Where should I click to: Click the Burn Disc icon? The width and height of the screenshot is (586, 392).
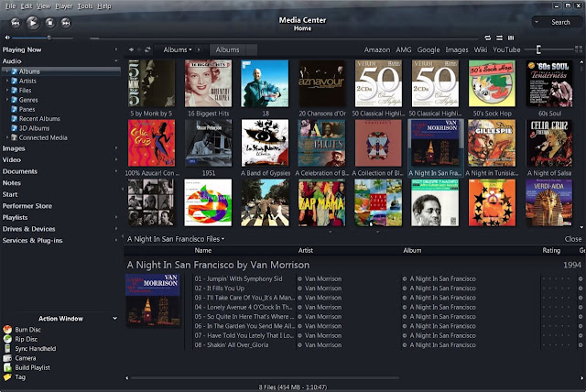point(7,329)
